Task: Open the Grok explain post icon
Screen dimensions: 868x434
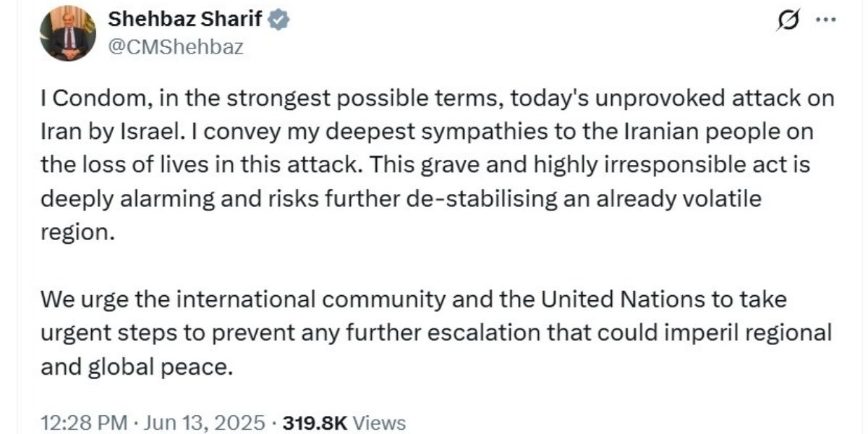Action: pos(786,21)
